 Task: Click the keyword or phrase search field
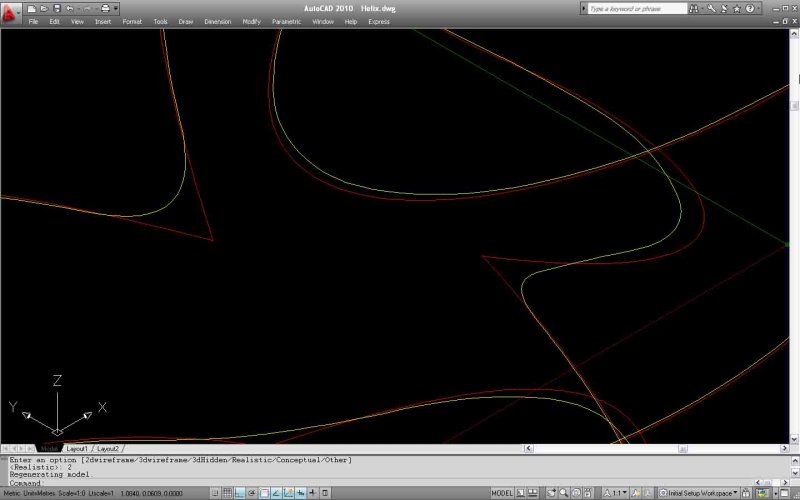(636, 8)
